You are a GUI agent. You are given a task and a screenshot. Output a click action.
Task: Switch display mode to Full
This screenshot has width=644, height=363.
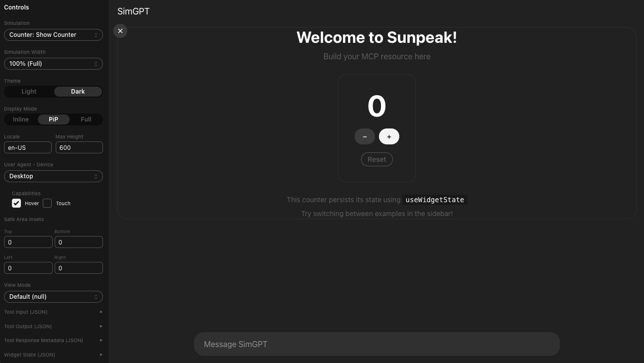click(86, 120)
